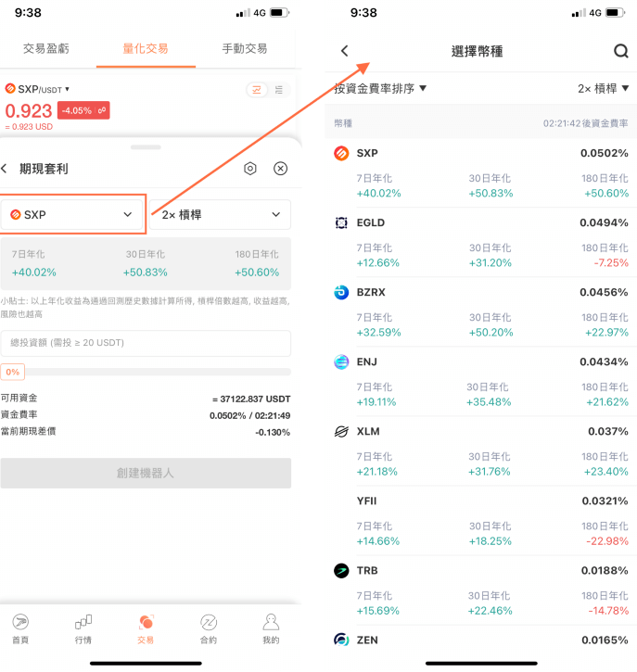Toggle chart view icon next to price

pyautogui.click(x=257, y=90)
